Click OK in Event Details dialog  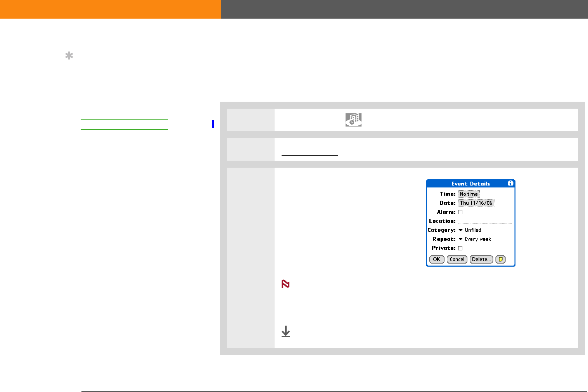(x=437, y=260)
